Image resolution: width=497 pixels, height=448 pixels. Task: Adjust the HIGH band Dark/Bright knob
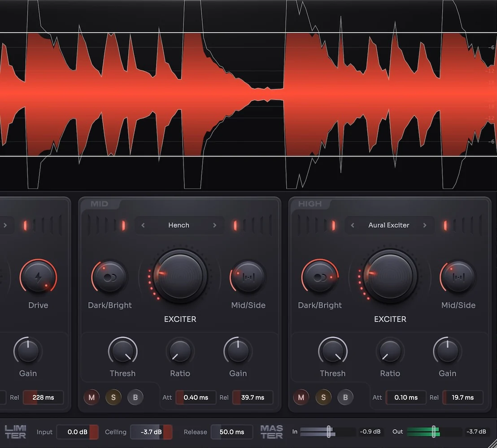(320, 277)
